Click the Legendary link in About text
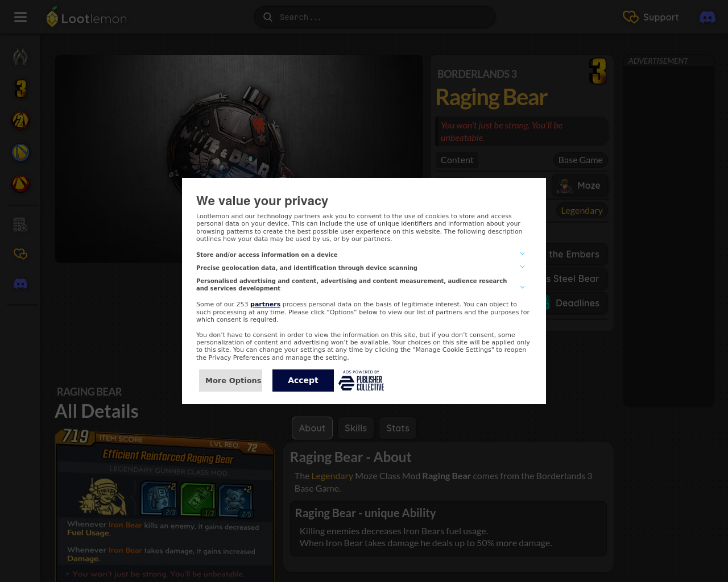This screenshot has width=728, height=582. tap(332, 476)
